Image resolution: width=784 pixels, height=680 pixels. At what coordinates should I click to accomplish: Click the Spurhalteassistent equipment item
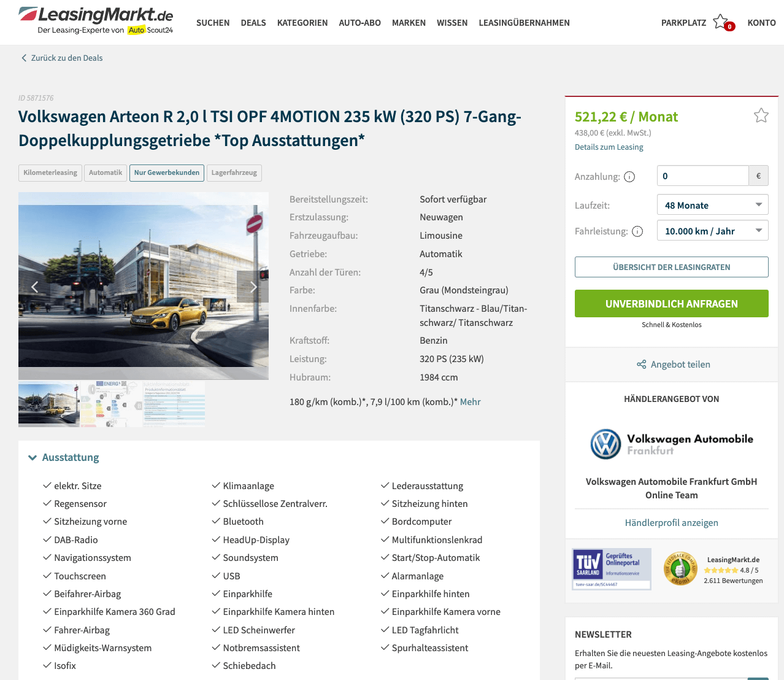430,648
